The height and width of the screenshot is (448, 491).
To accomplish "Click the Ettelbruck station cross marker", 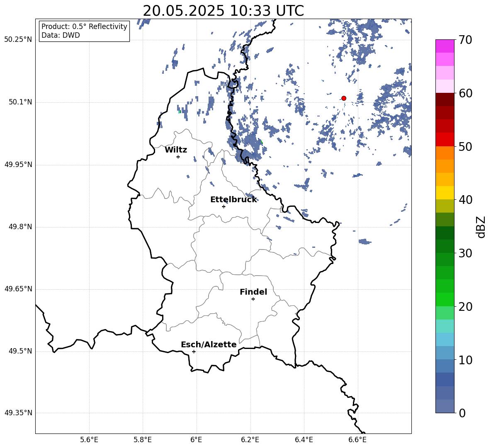I will [224, 206].
